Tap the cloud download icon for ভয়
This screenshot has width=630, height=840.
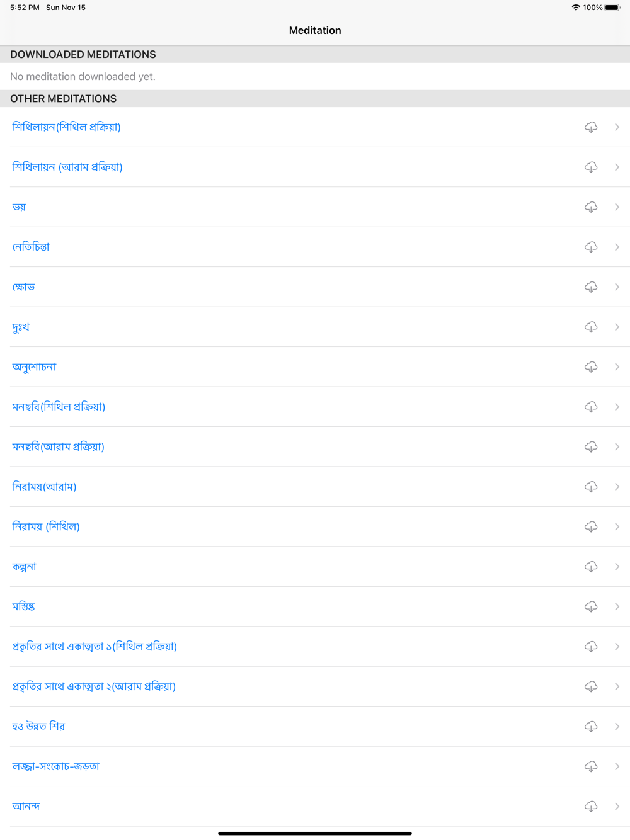591,207
